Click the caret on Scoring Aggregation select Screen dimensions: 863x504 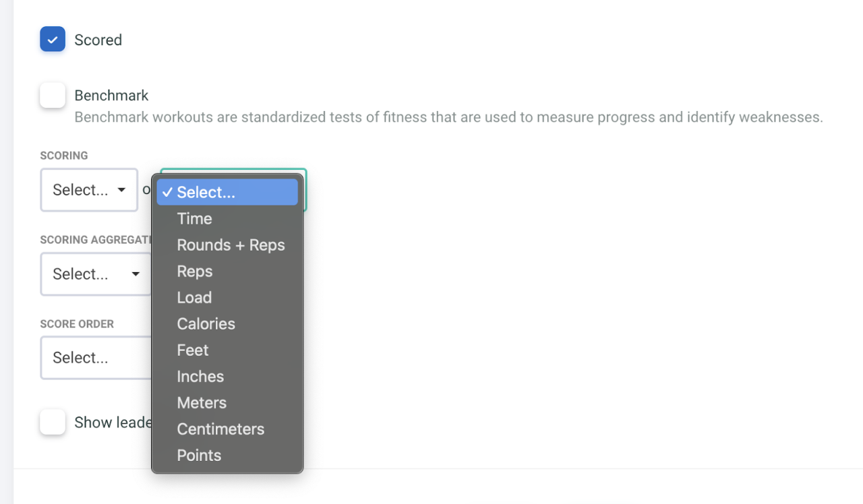point(136,274)
